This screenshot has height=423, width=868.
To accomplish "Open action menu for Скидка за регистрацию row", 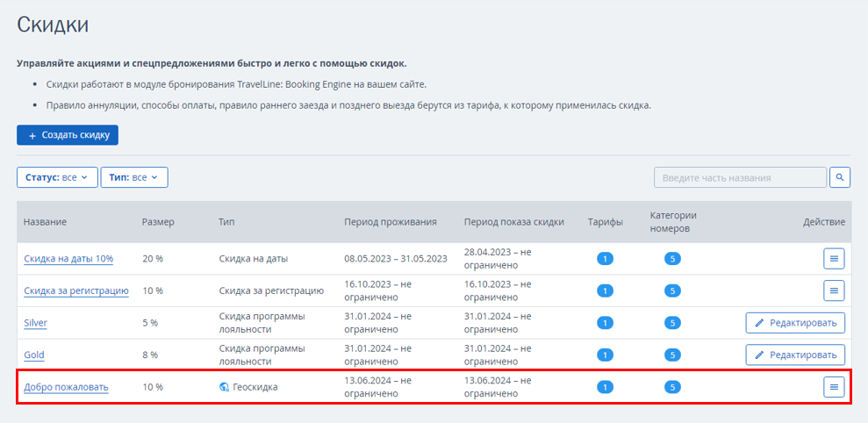I will click(834, 290).
